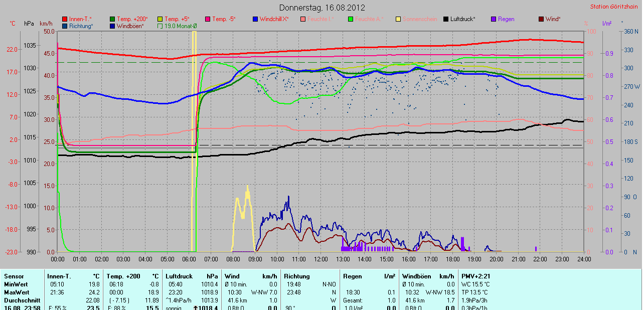Image resolution: width=644 pixels, height=310 pixels.
Task: Click the '24:00' tick on the time axis
Action: tap(584, 259)
